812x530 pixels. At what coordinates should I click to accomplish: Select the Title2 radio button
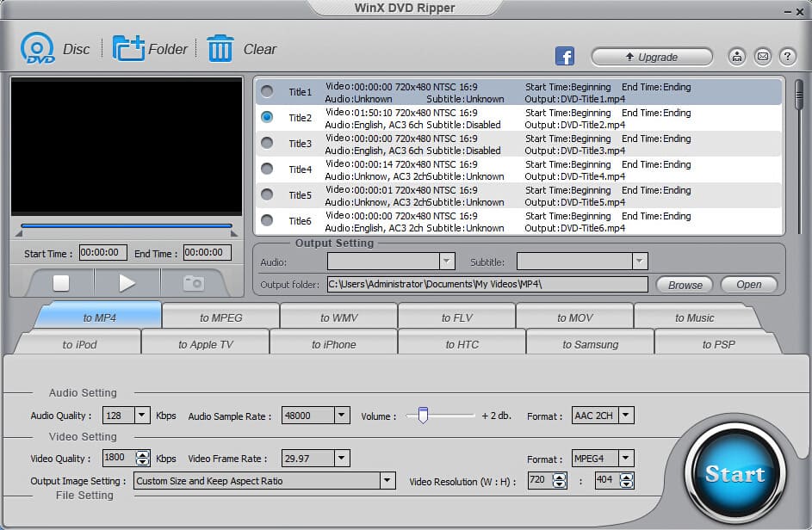pos(267,118)
